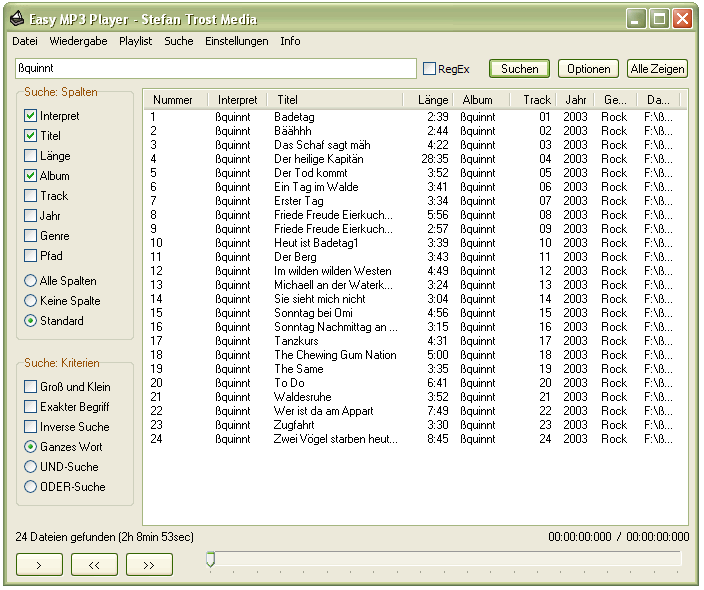Uncheck the Album column checkbox
704x590 pixels.
[30, 176]
